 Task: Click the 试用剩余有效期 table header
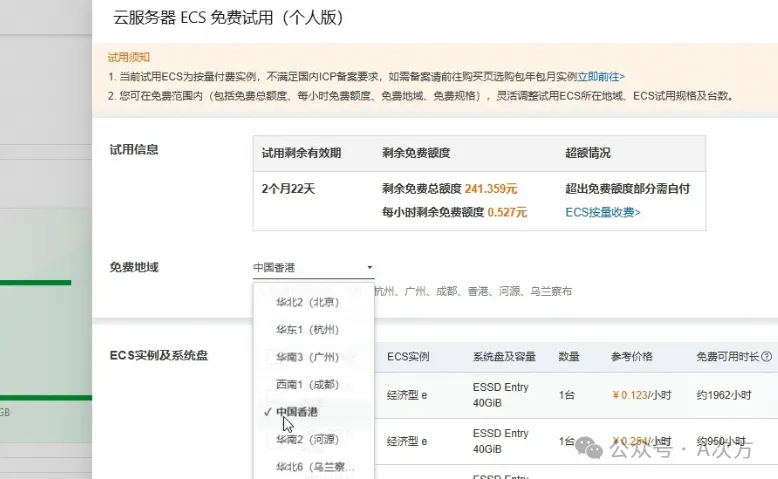coord(301,153)
